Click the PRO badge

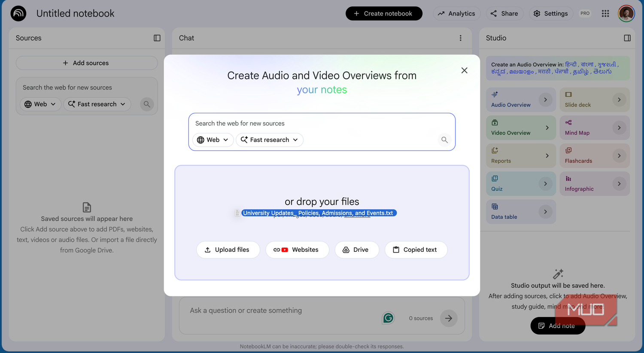click(x=585, y=13)
